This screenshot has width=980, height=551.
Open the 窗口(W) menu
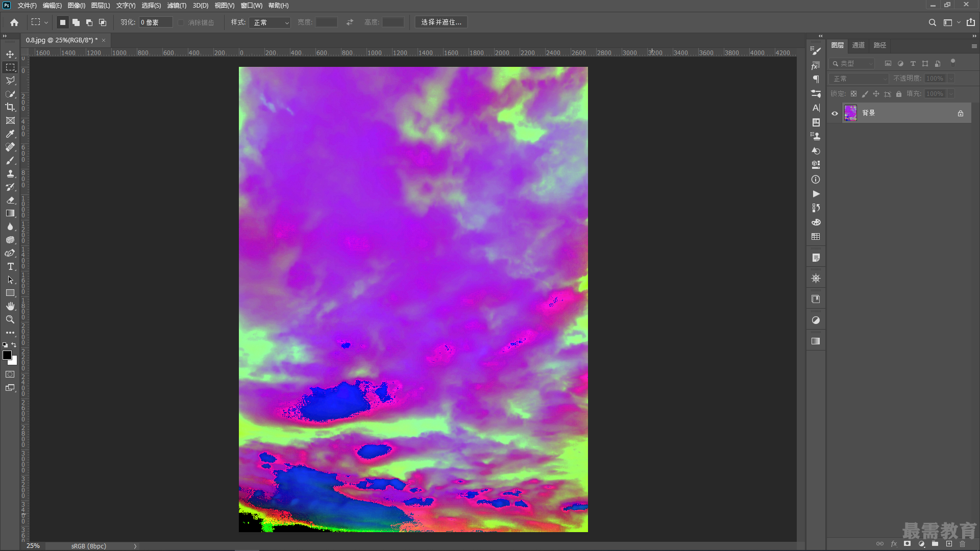click(x=251, y=6)
